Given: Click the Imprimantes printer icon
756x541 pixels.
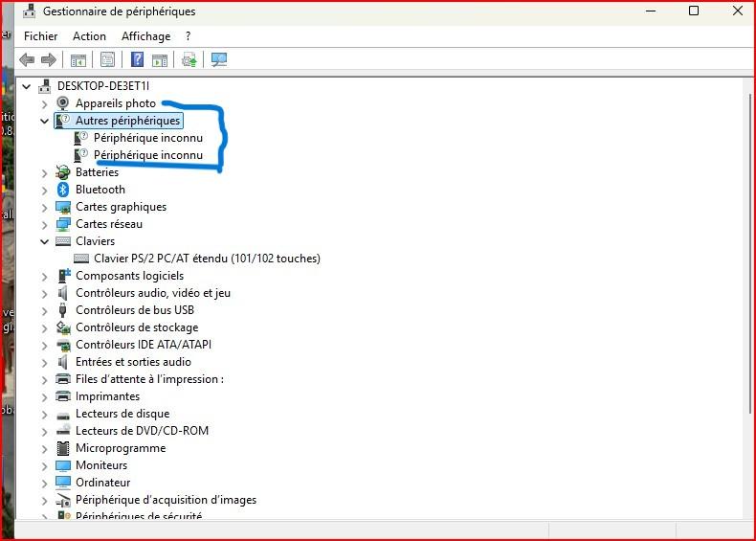Looking at the screenshot, I should pyautogui.click(x=63, y=396).
